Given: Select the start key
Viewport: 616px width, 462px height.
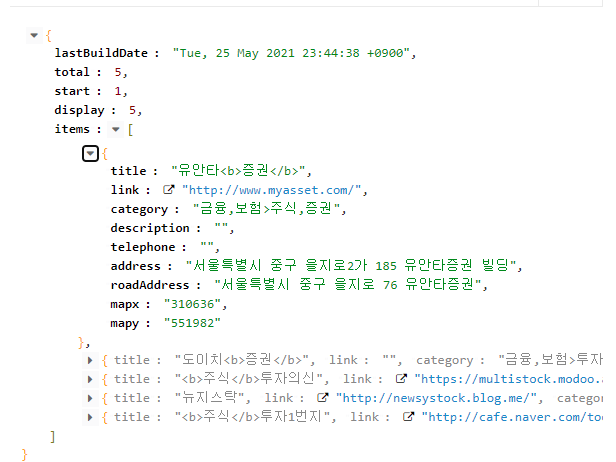Looking at the screenshot, I should tap(72, 91).
